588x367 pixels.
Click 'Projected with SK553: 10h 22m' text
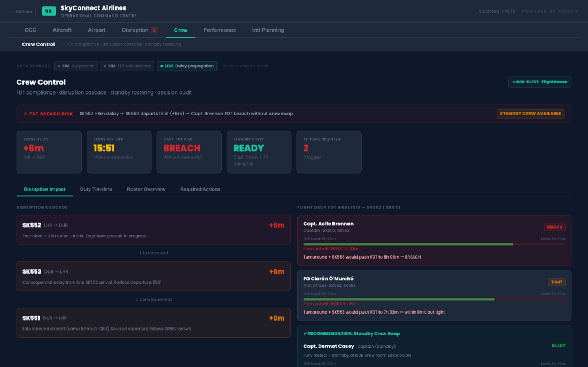coord(330,248)
